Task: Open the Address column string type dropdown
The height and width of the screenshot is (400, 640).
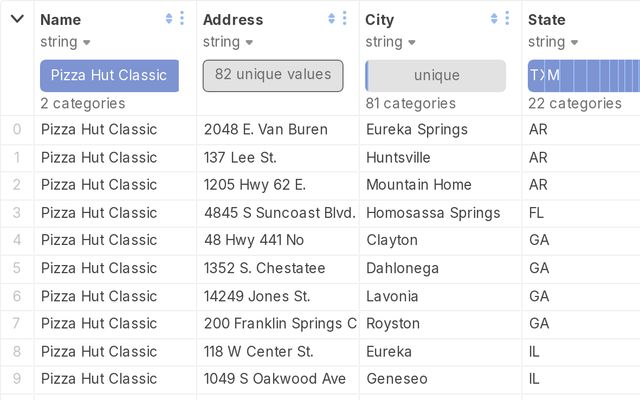Action: click(x=228, y=42)
